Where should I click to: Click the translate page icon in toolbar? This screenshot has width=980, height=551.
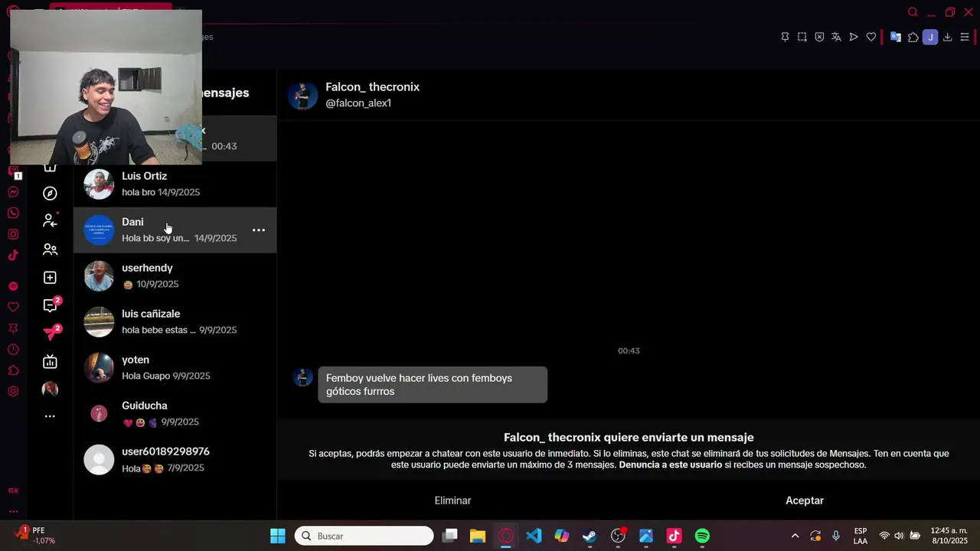pyautogui.click(x=836, y=37)
